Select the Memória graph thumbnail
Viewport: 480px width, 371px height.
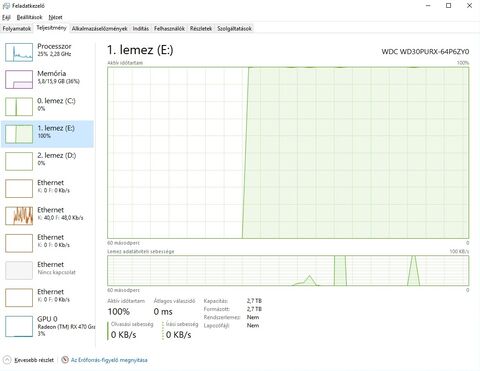pyautogui.click(x=19, y=79)
